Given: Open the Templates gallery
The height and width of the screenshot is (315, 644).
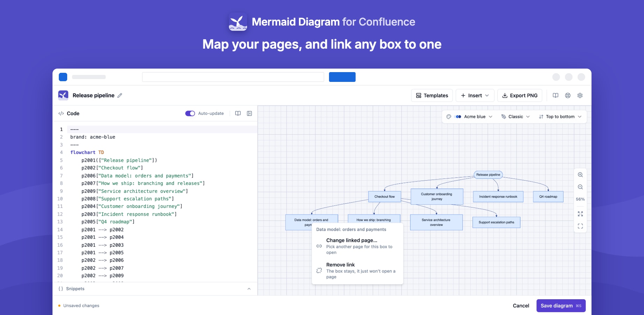Looking at the screenshot, I should click(x=432, y=96).
